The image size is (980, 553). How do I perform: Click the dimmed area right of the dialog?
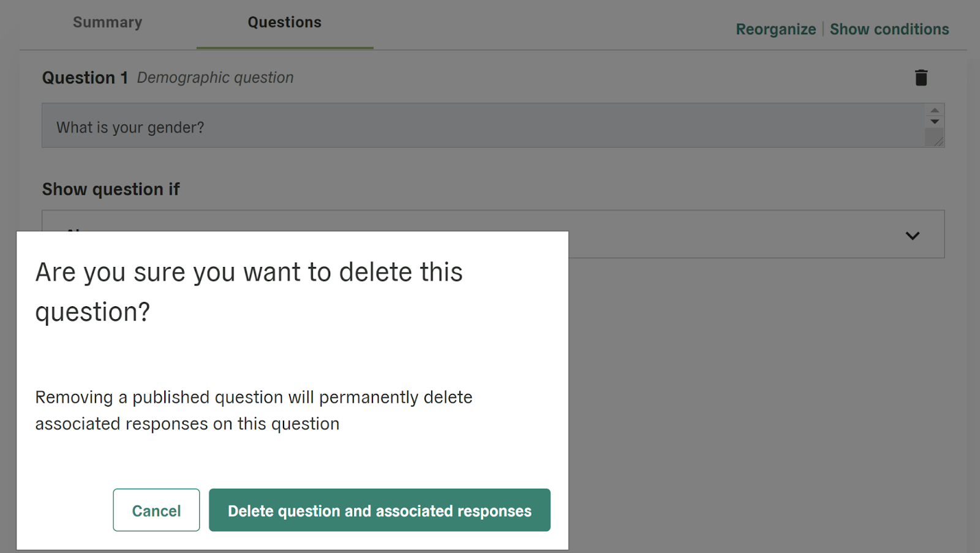(x=766, y=398)
